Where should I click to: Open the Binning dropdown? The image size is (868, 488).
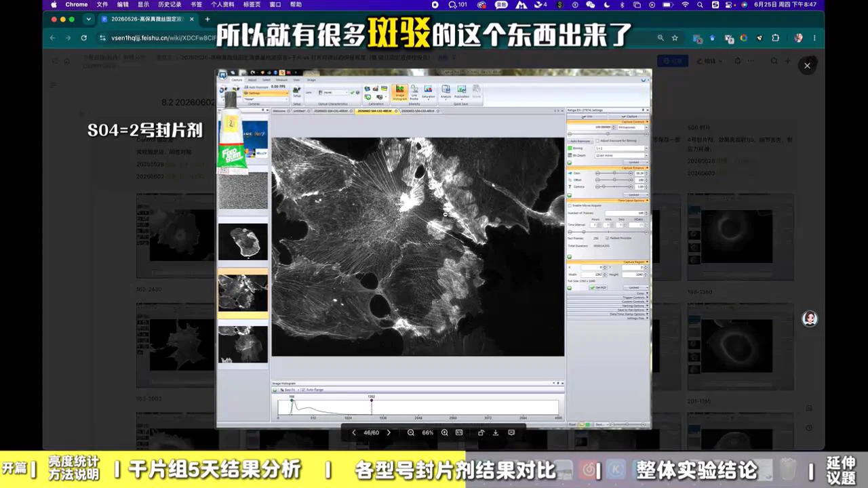[620, 148]
